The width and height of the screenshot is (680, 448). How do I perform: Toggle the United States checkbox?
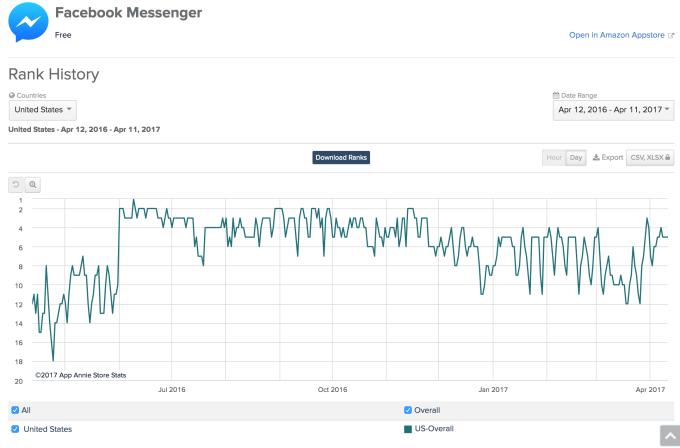15,429
